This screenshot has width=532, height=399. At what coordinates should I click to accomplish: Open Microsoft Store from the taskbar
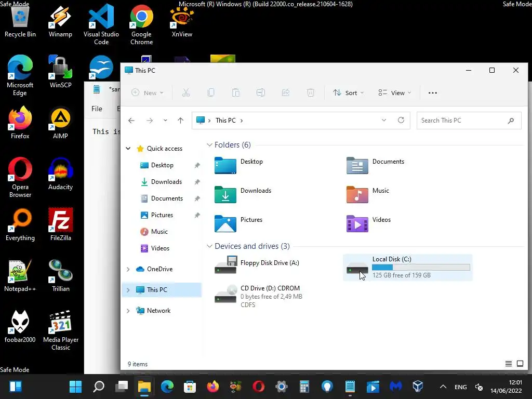point(190,387)
